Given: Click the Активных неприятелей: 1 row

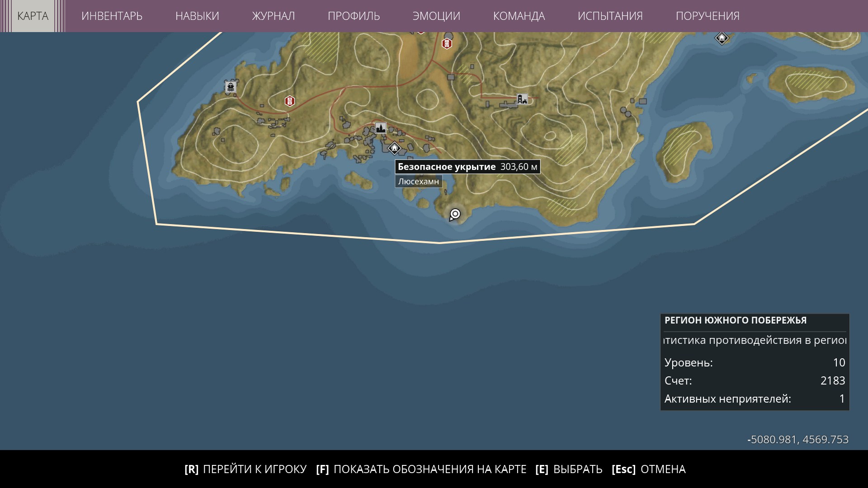Looking at the screenshot, I should pyautogui.click(x=755, y=399).
